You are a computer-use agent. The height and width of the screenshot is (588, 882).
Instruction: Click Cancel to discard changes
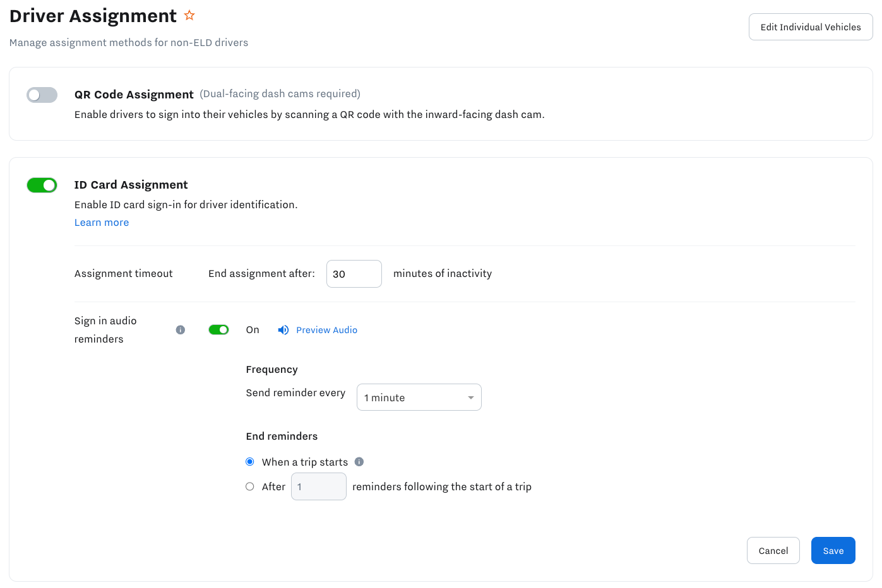pos(773,550)
